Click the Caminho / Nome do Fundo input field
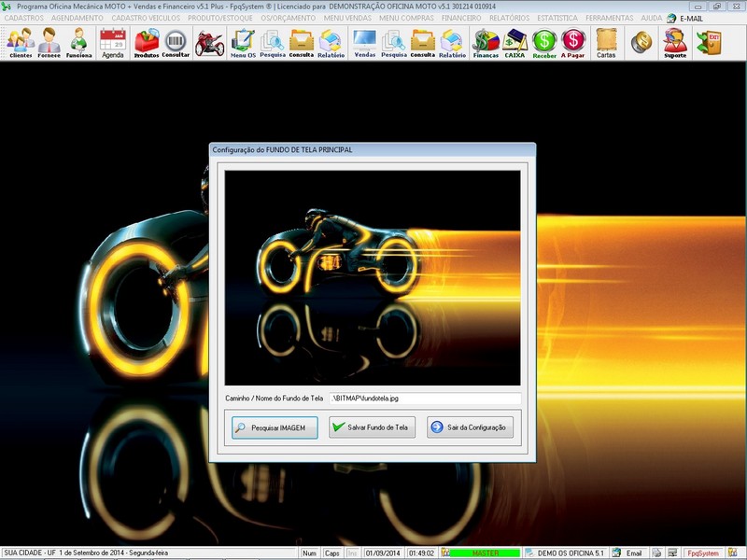This screenshot has height=560, width=747. coord(425,399)
